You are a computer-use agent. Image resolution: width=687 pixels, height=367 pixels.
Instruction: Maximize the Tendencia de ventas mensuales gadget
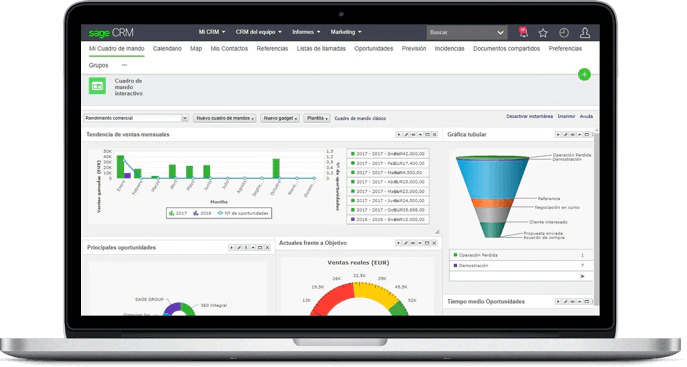click(x=428, y=134)
